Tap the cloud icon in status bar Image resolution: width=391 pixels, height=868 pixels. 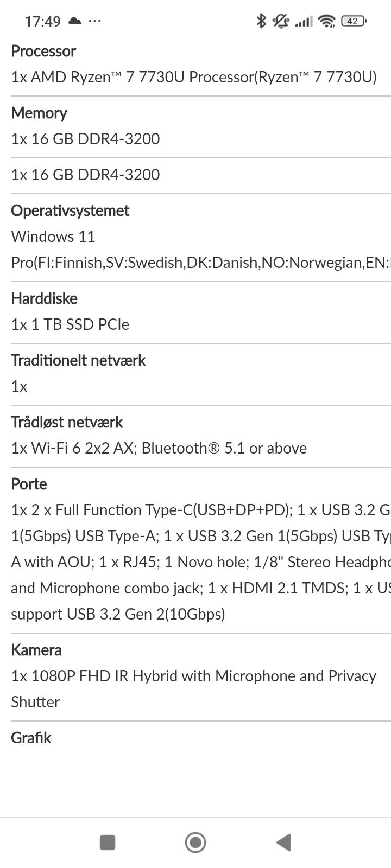pyautogui.click(x=75, y=21)
